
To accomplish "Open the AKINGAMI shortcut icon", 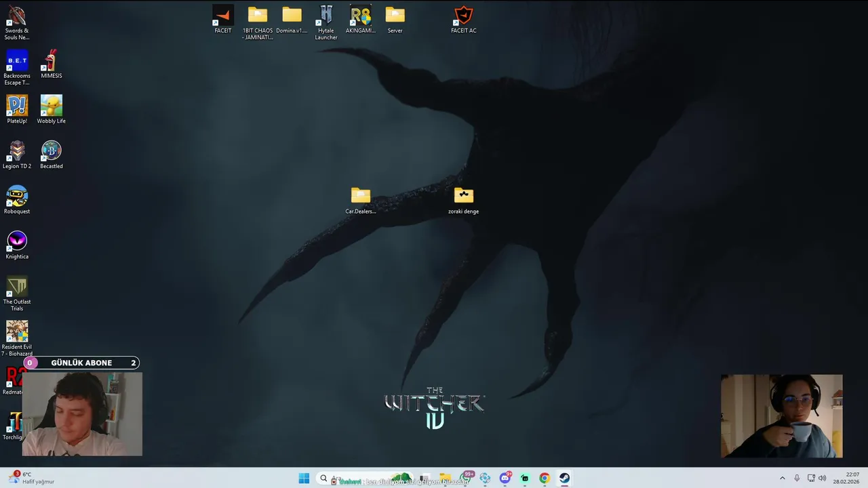I will click(x=361, y=20).
